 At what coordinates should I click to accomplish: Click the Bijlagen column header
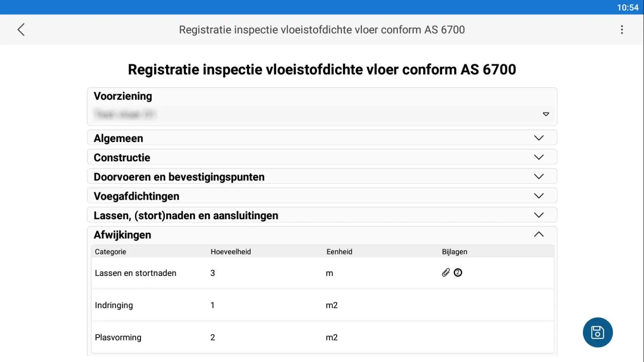[x=455, y=252]
